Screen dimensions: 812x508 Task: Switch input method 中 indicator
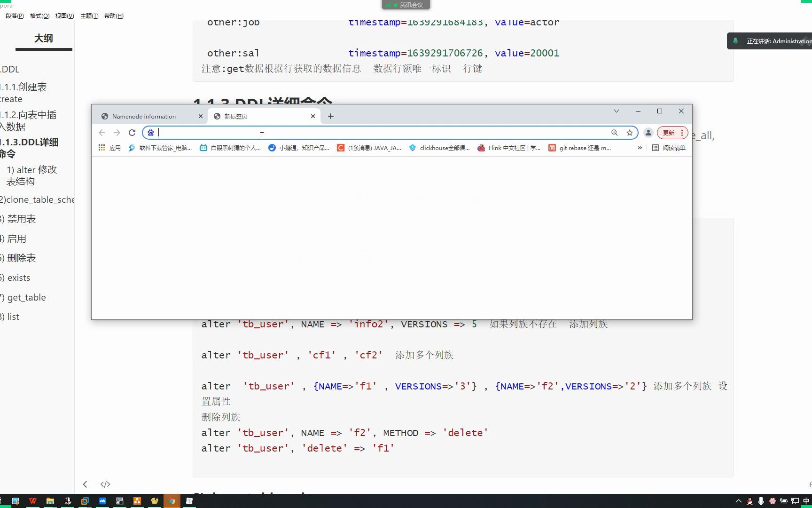click(806, 501)
